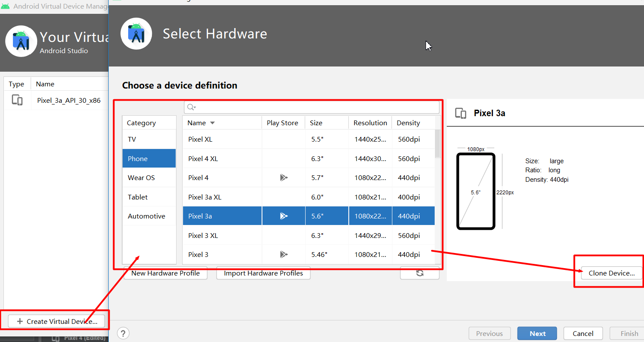The height and width of the screenshot is (342, 644).
Task: Select the Automotive category
Action: (149, 216)
